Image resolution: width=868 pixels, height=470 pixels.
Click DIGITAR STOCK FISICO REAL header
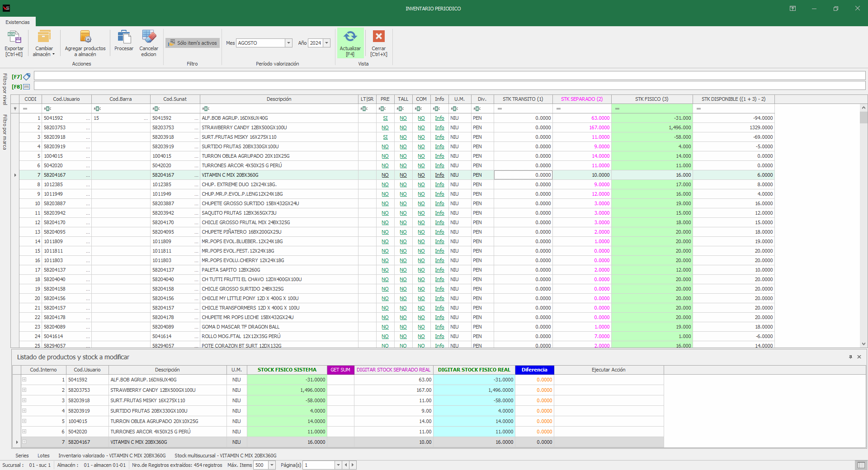[x=474, y=370]
